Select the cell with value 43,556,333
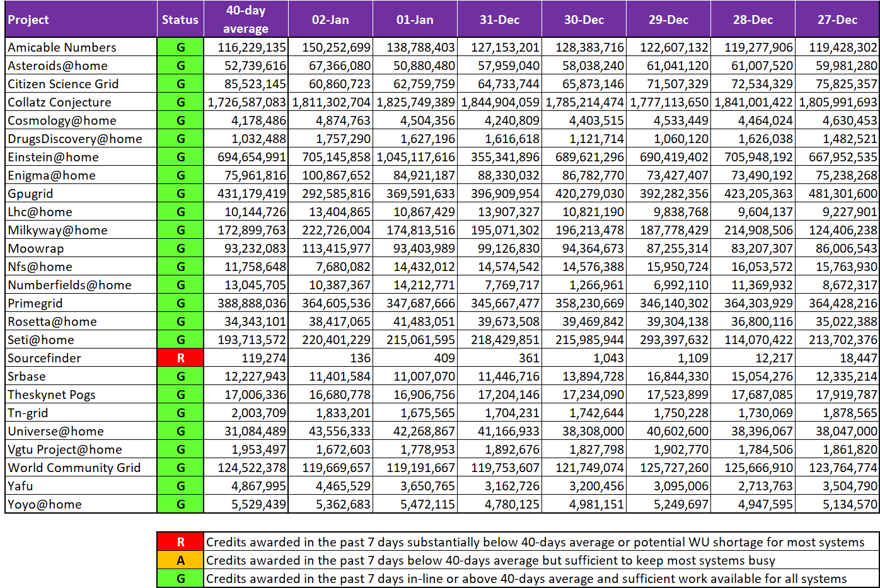This screenshot has width=880, height=588. (330, 431)
